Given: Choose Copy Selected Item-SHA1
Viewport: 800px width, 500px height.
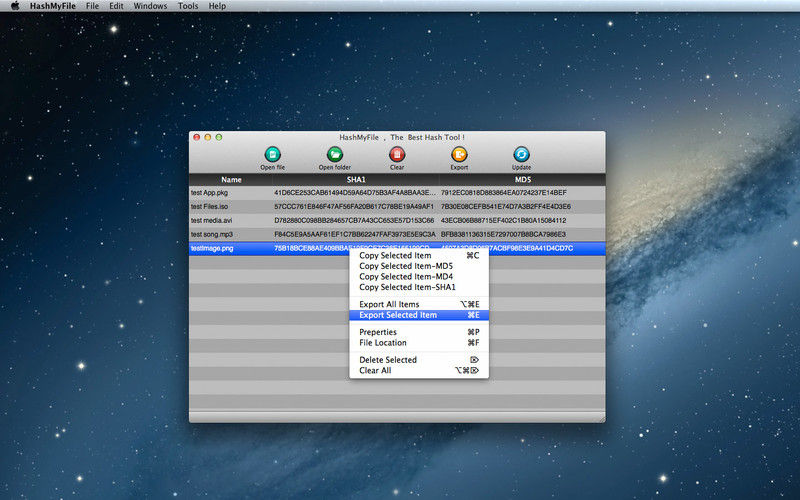Looking at the screenshot, I should click(x=419, y=287).
